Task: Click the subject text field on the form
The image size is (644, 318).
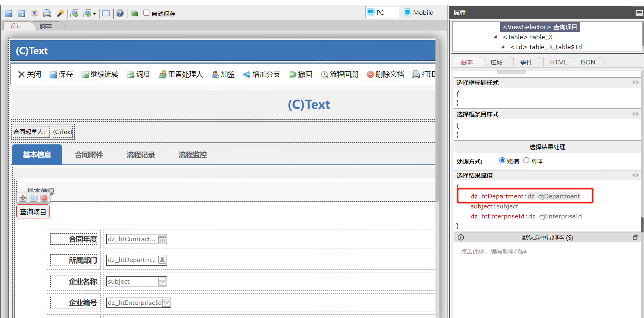Action: [137, 282]
